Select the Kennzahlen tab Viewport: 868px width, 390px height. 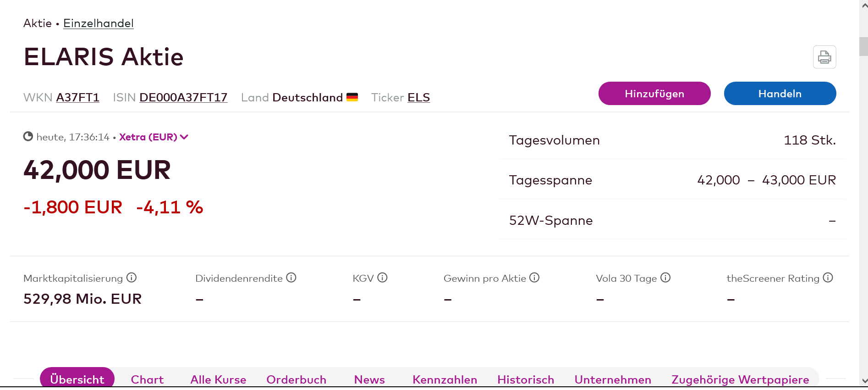point(445,379)
